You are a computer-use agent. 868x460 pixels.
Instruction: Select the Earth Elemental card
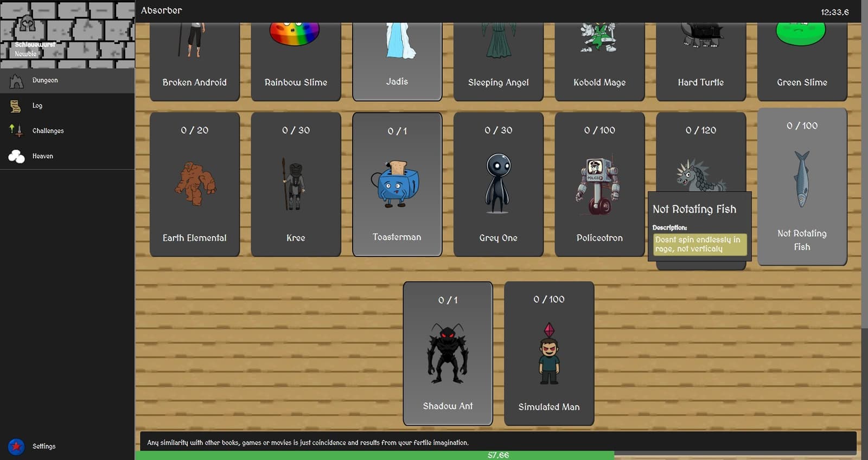(195, 184)
